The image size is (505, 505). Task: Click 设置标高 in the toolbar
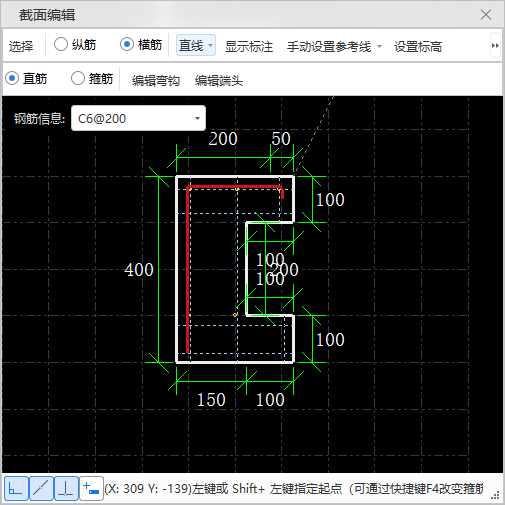(x=418, y=46)
